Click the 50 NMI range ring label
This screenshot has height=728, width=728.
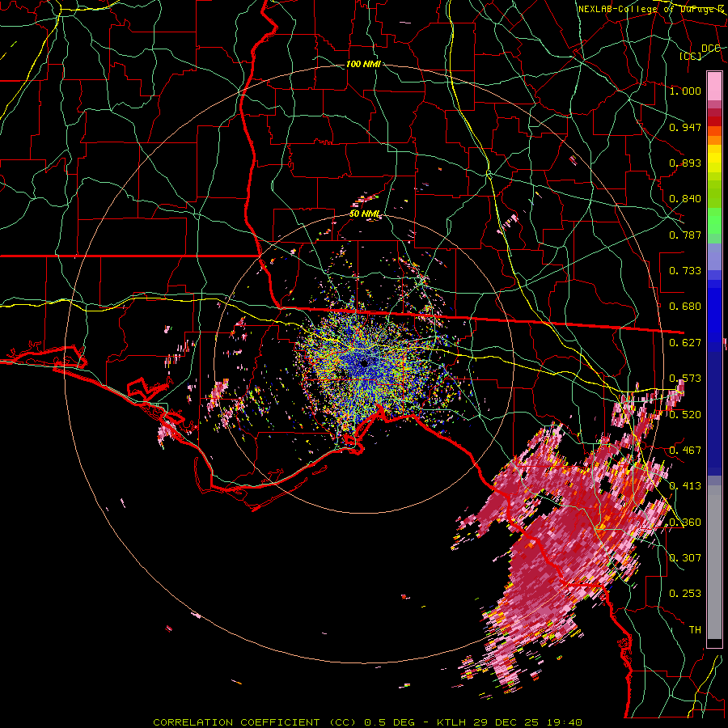coord(365,214)
